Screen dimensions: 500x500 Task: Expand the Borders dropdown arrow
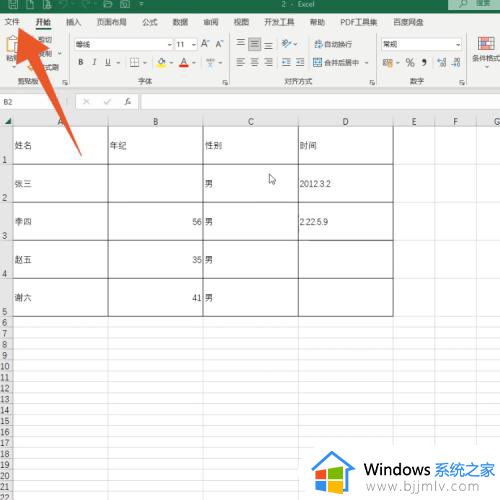click(x=145, y=63)
